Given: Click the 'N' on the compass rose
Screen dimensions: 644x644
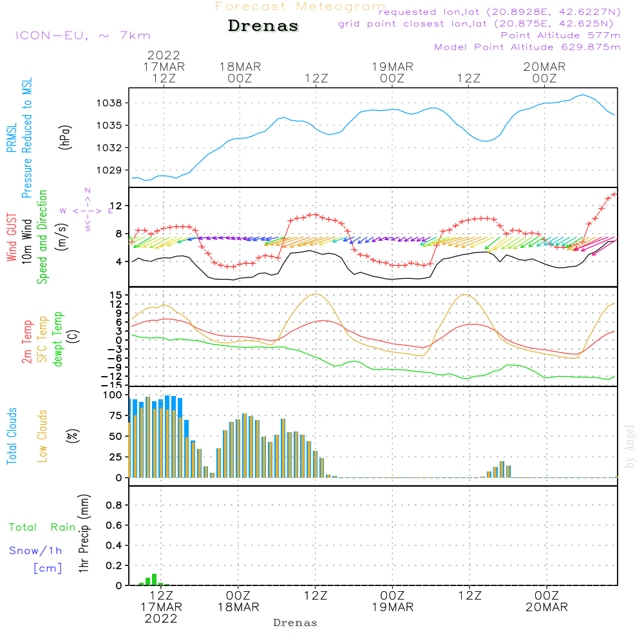Looking at the screenshot, I should tap(88, 191).
